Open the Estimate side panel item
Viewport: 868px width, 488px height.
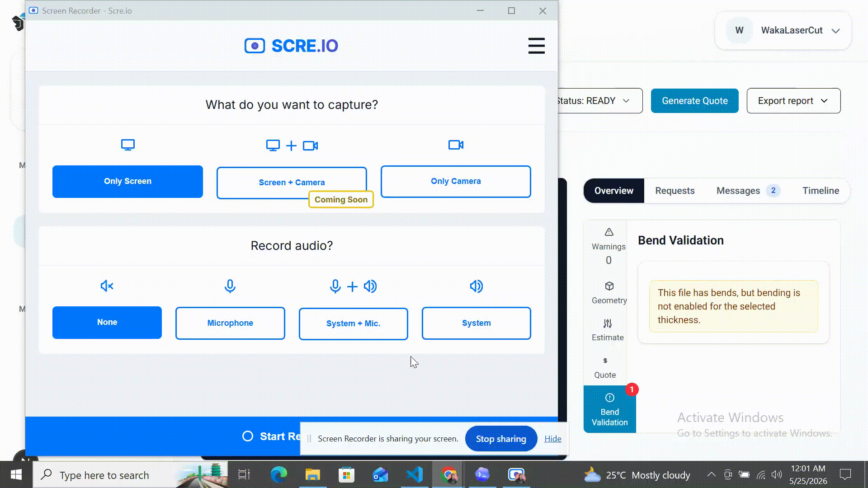608,330
